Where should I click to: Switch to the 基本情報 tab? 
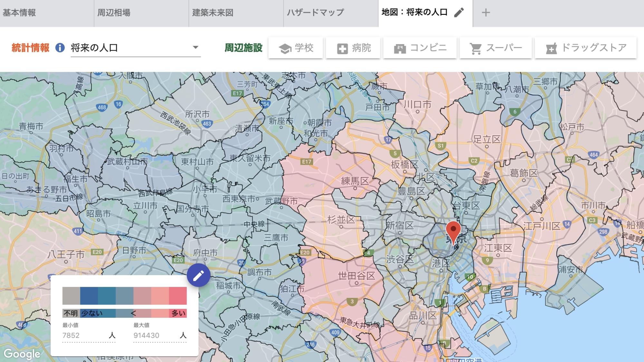click(x=19, y=13)
